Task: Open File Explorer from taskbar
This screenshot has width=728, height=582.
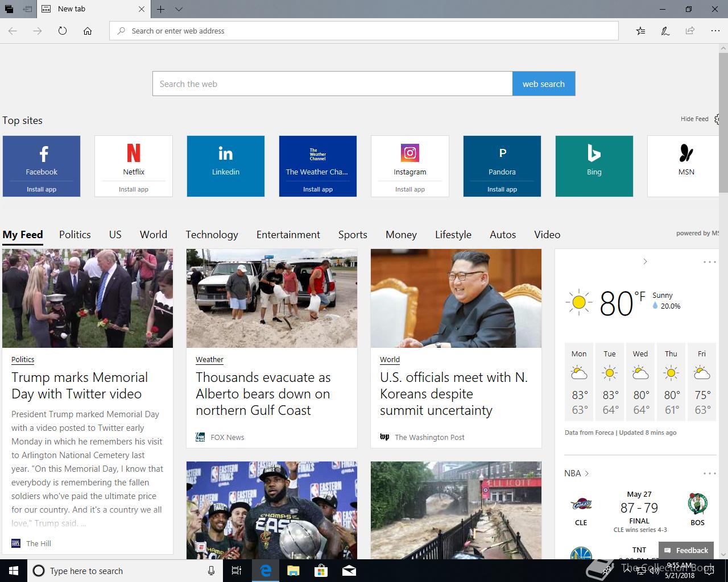Action: pyautogui.click(x=293, y=571)
